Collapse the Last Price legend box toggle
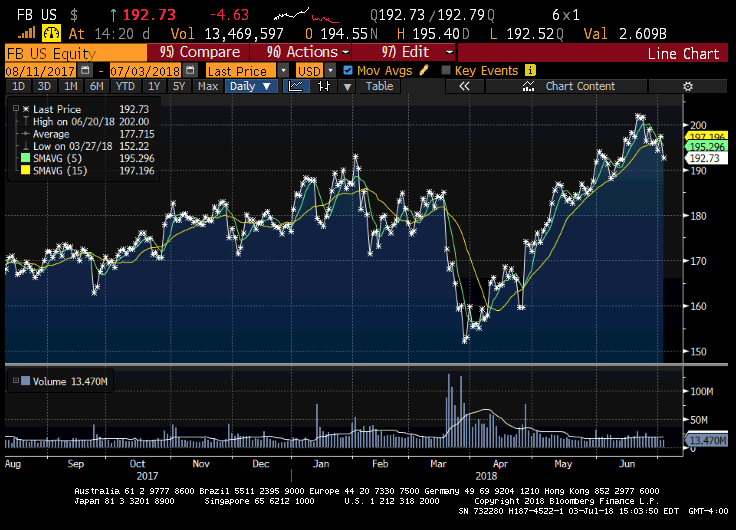The image size is (736, 530). click(16, 108)
